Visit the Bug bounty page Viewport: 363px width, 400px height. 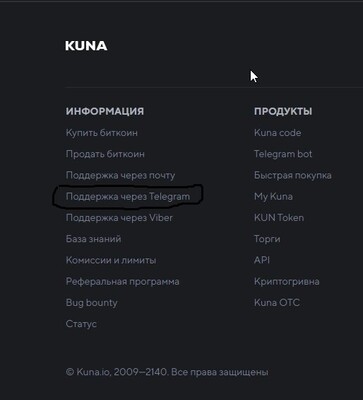[x=92, y=303]
